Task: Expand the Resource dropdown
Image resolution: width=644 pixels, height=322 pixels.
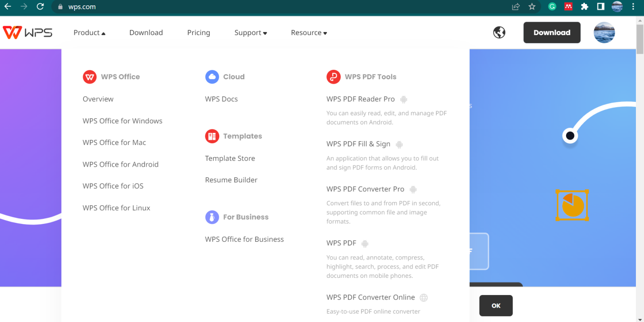Action: (x=309, y=32)
